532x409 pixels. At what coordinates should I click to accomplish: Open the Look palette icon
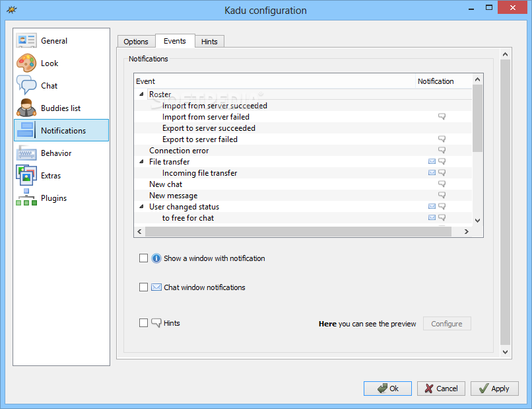click(26, 63)
